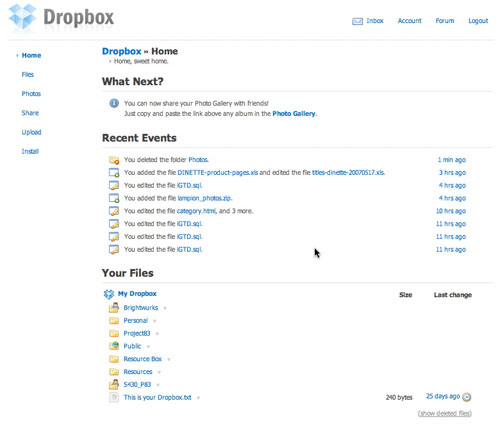Click the Last change column header
The image size is (500, 433).
pos(453,295)
